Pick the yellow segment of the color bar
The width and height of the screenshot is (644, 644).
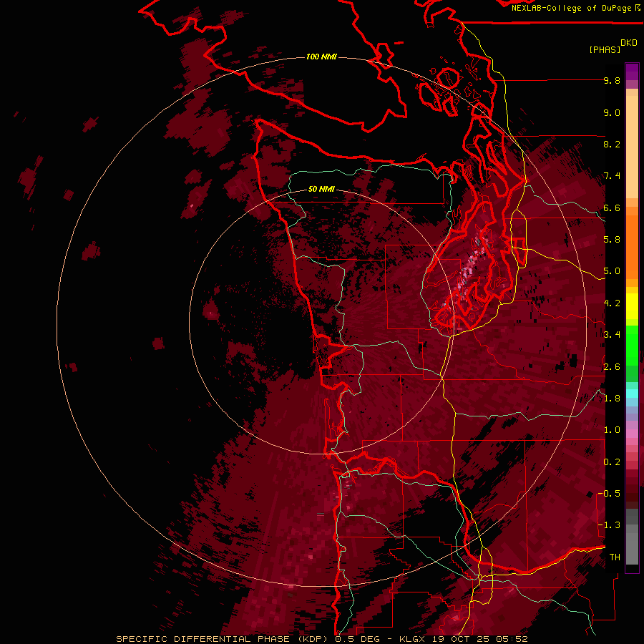tap(632, 306)
